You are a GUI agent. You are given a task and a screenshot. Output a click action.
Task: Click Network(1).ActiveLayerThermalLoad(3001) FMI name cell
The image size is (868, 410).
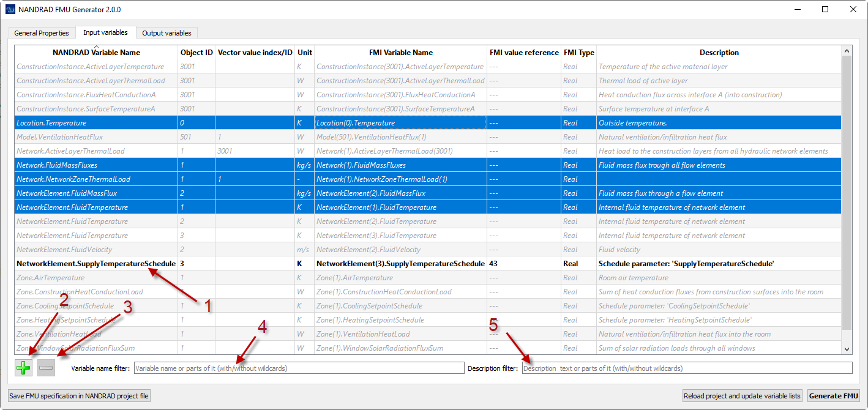tap(401, 151)
